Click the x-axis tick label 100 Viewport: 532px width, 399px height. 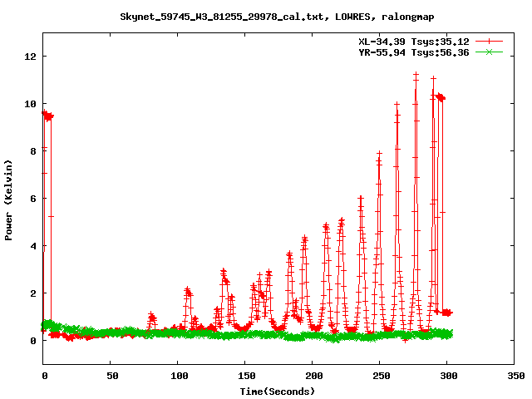coord(180,376)
